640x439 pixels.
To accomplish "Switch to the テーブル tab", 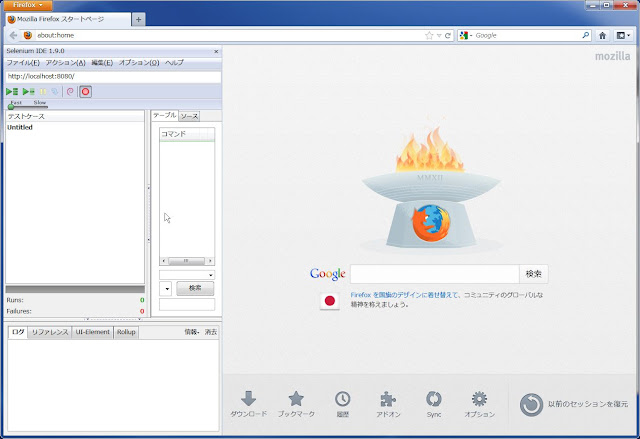I will (165, 115).
